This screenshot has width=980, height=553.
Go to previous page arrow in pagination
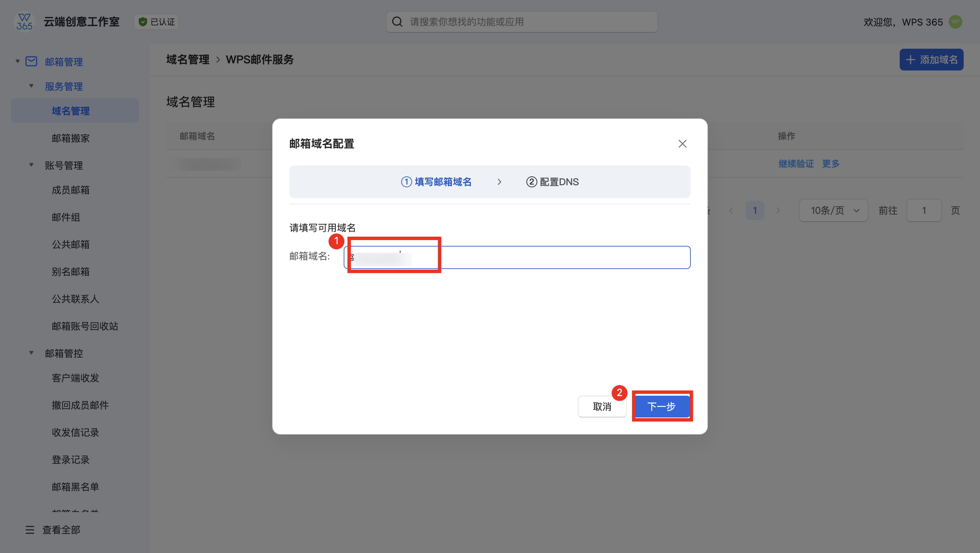731,210
